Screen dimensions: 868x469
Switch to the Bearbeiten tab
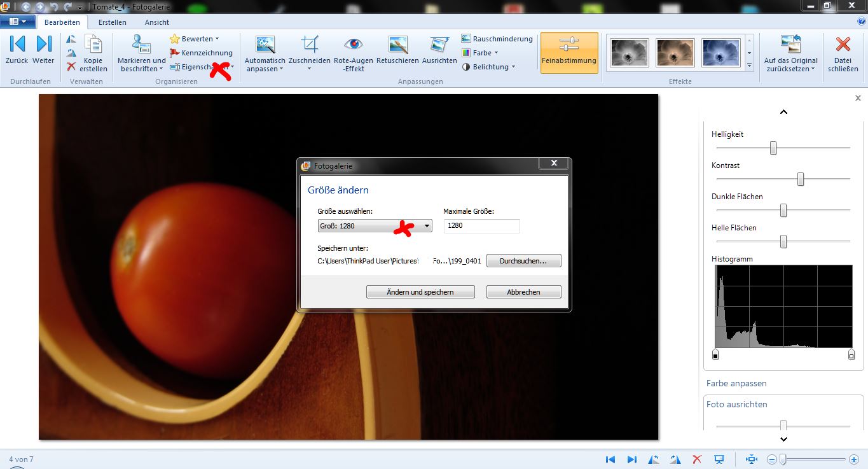pos(62,22)
